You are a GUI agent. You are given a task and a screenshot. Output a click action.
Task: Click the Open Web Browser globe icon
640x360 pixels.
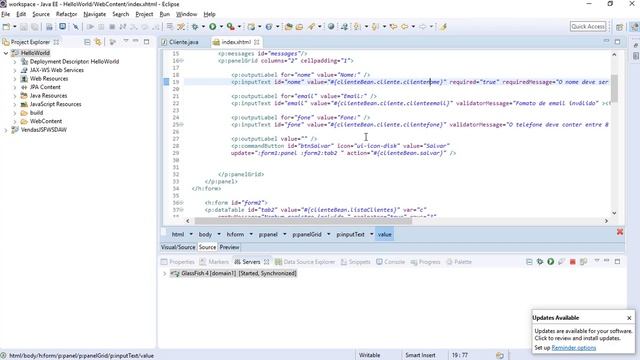(331, 27)
